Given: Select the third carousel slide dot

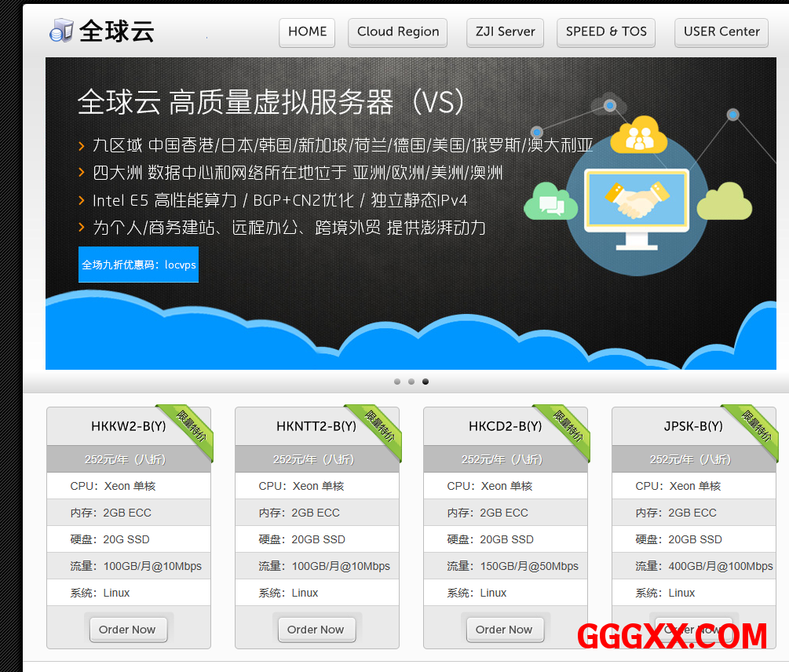Looking at the screenshot, I should click(426, 382).
